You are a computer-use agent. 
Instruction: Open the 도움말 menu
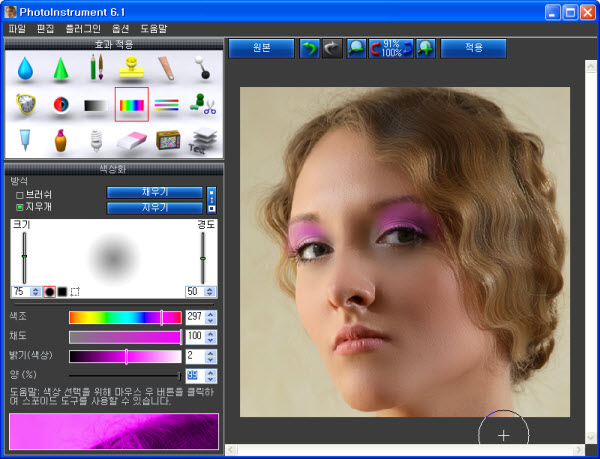click(x=154, y=29)
